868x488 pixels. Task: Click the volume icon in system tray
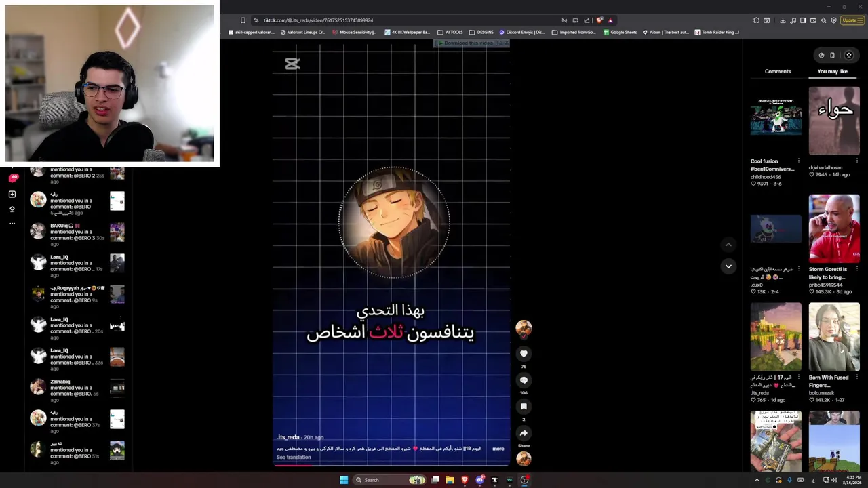(835, 480)
